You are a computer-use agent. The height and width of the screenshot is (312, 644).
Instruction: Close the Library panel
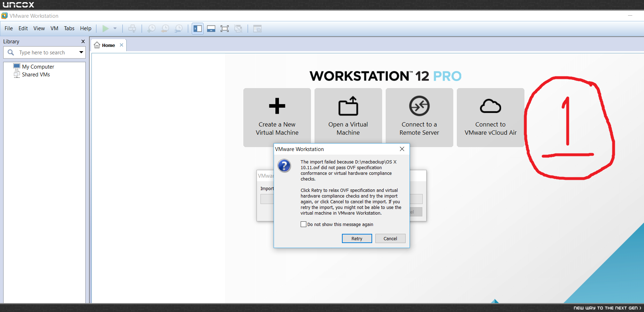(83, 42)
